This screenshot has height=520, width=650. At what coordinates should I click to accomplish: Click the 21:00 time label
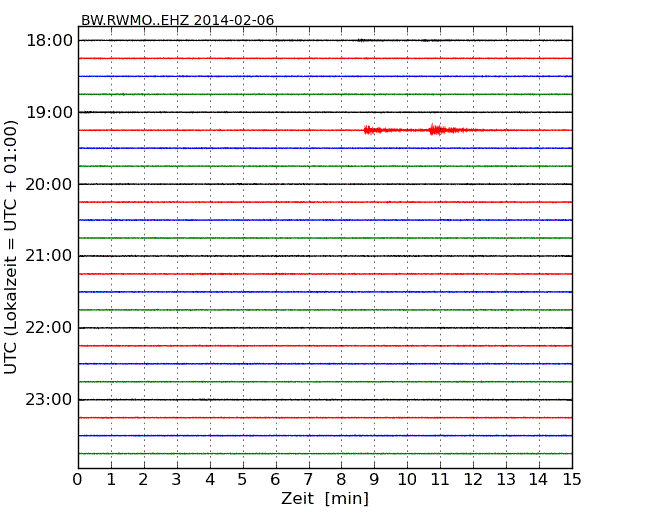(x=49, y=256)
